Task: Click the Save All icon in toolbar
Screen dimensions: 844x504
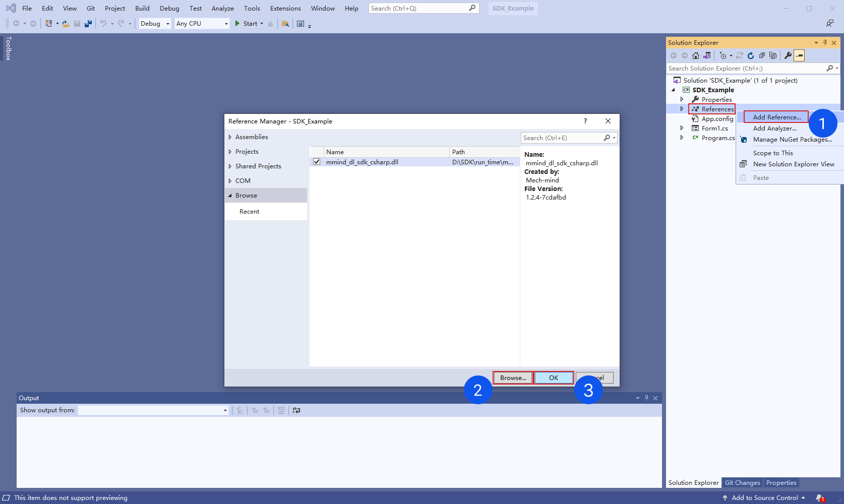Action: 88,24
